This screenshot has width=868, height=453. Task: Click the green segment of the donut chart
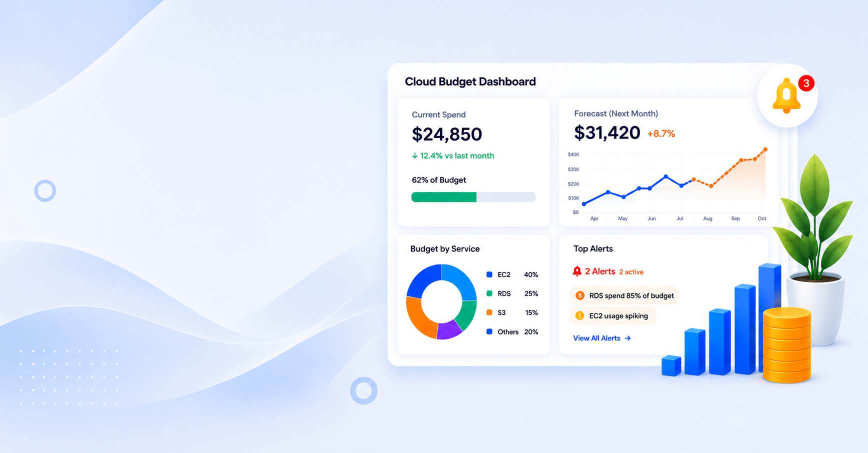467,314
